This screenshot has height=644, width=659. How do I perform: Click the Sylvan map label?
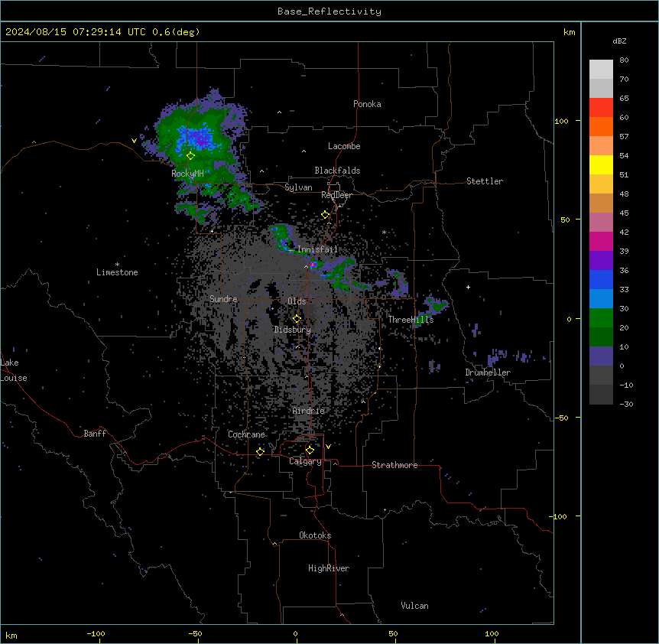coord(298,187)
